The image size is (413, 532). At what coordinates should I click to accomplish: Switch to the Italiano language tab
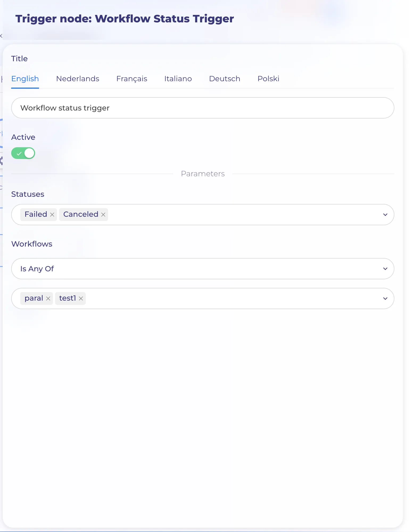(178, 79)
